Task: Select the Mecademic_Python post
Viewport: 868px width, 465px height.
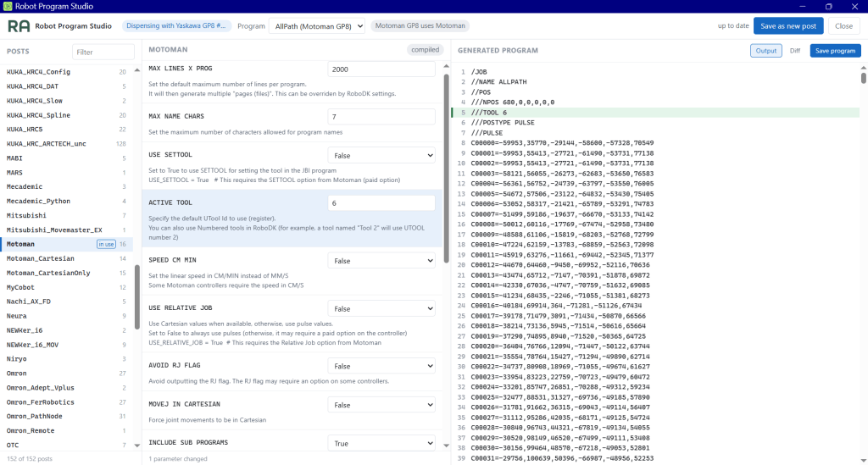Action: pos(66,202)
